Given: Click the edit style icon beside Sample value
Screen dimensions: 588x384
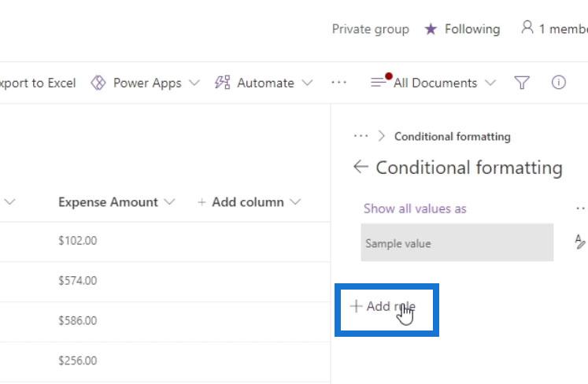Looking at the screenshot, I should coord(580,242).
